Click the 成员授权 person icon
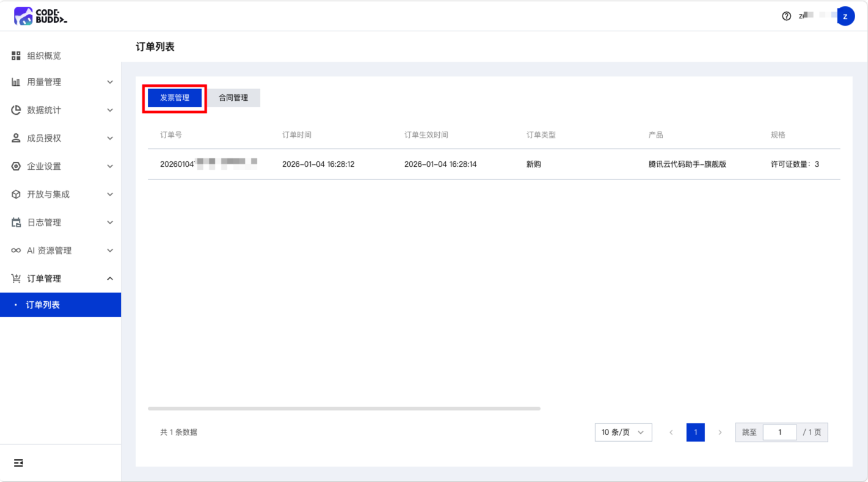 click(x=16, y=138)
